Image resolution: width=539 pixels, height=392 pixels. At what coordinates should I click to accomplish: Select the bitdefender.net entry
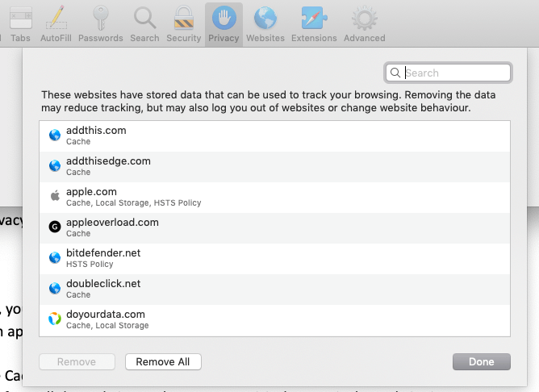click(x=274, y=259)
